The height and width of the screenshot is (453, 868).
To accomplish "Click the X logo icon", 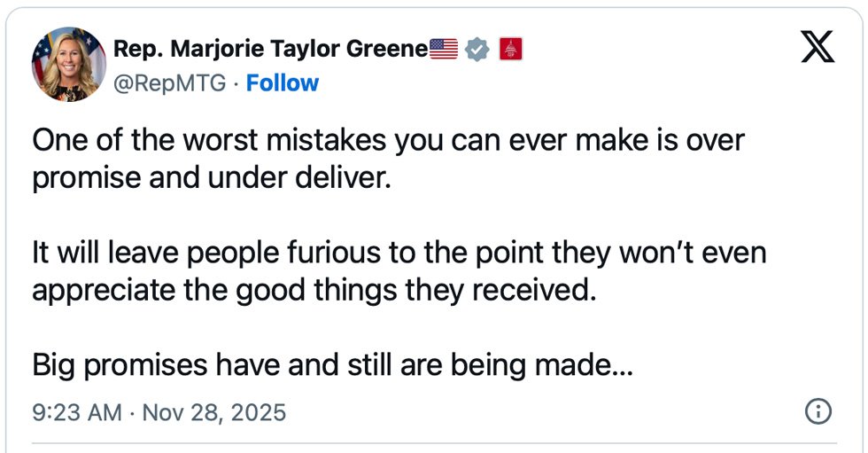I will click(817, 45).
